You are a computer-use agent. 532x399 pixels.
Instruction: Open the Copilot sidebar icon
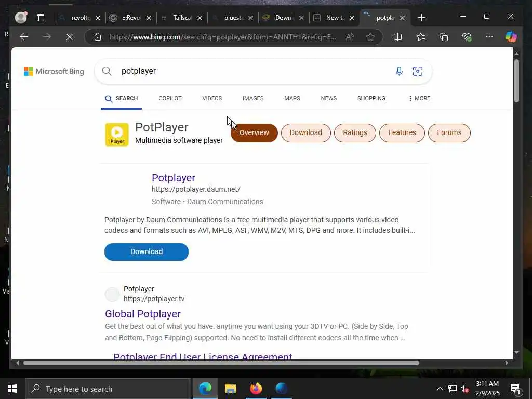click(x=511, y=37)
